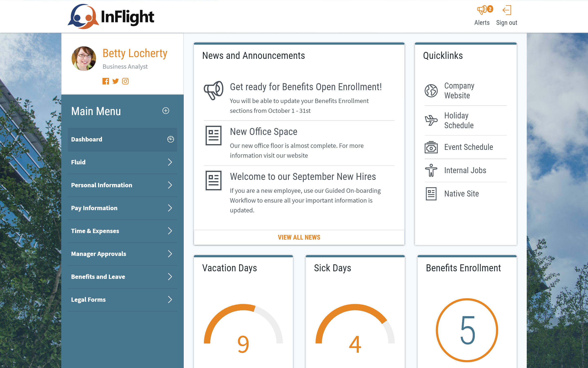
Task: Click the article icon beside New Office Space
Action: point(213,135)
